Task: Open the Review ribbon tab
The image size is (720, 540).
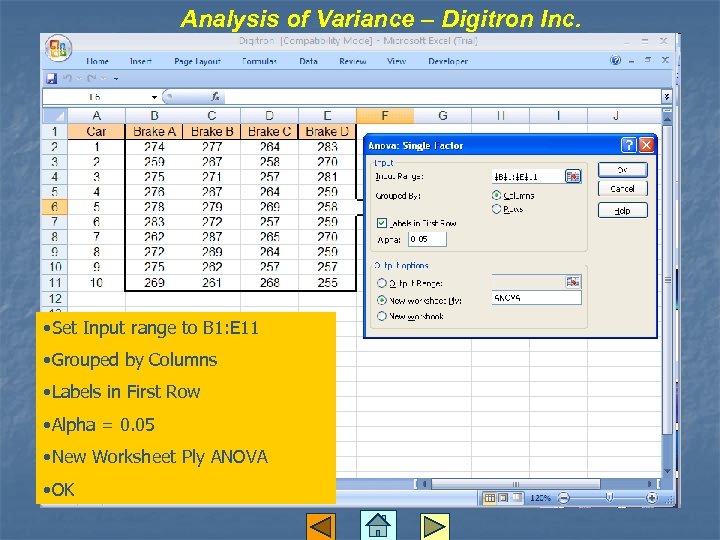Action: pos(353,61)
